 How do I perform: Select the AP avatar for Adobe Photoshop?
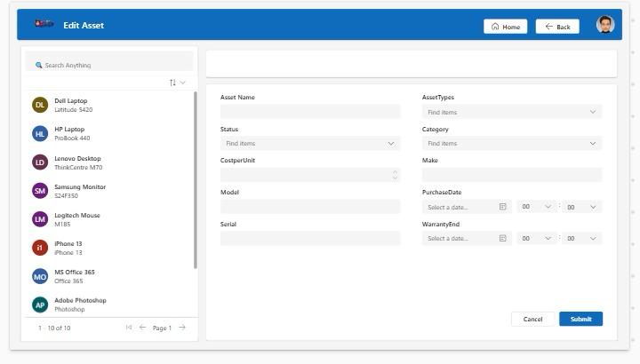tap(40, 305)
